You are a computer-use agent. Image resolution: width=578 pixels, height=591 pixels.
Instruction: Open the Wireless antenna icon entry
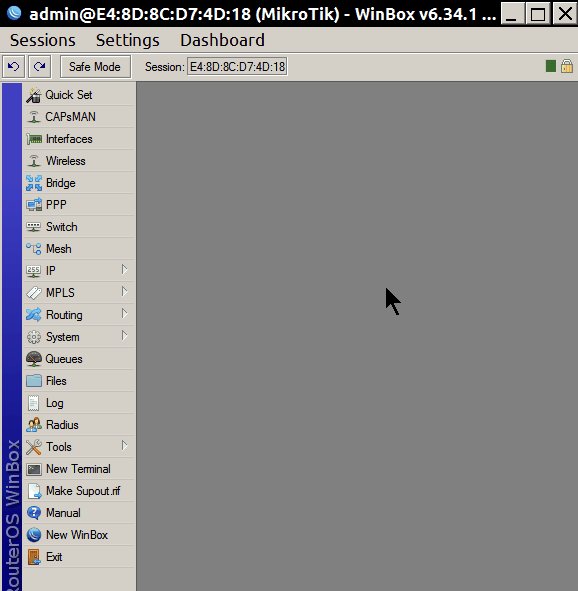[x=34, y=161]
